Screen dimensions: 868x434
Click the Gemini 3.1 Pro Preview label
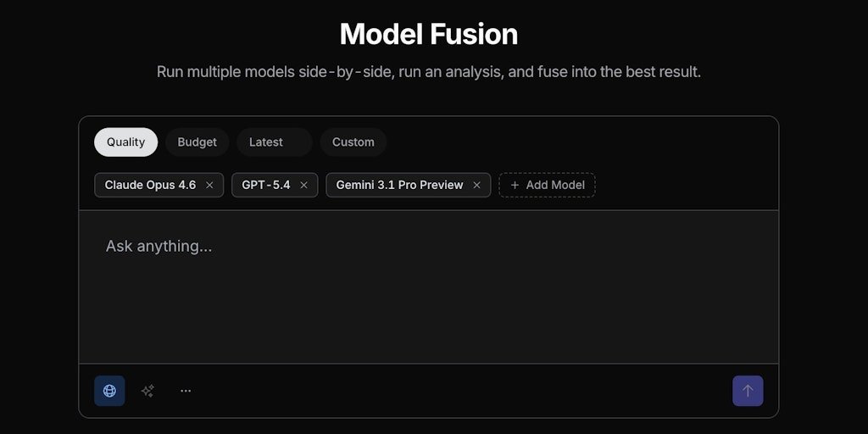point(399,185)
